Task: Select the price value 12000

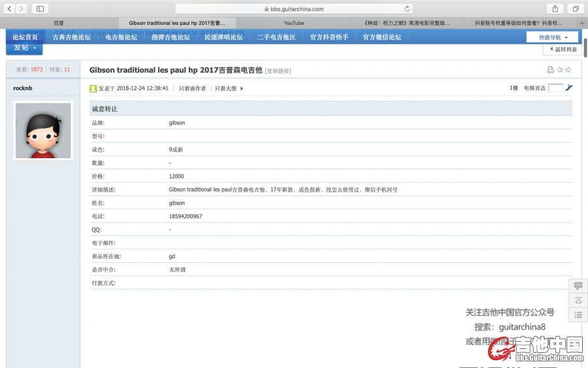Action: click(x=176, y=176)
